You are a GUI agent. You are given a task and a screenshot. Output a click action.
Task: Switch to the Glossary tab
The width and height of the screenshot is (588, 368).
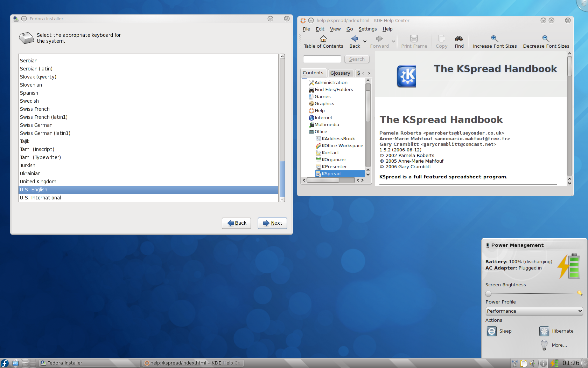pos(340,73)
